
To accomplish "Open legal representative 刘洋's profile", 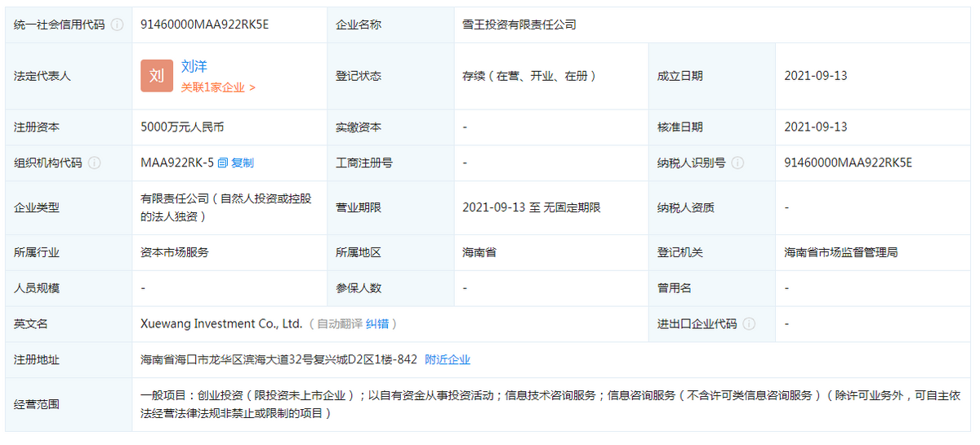I will click(x=194, y=66).
